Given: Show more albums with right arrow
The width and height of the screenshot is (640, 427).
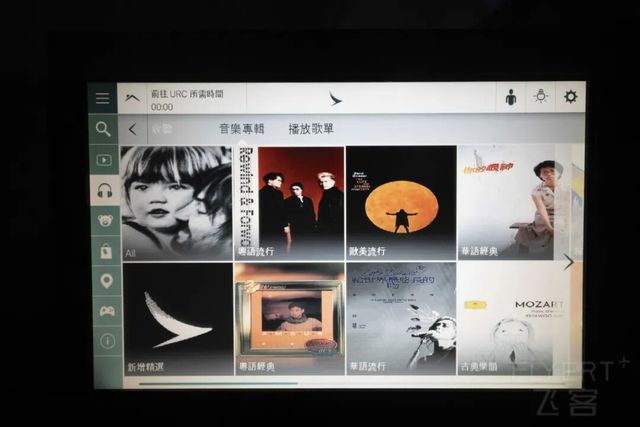Looking at the screenshot, I should point(568,262).
